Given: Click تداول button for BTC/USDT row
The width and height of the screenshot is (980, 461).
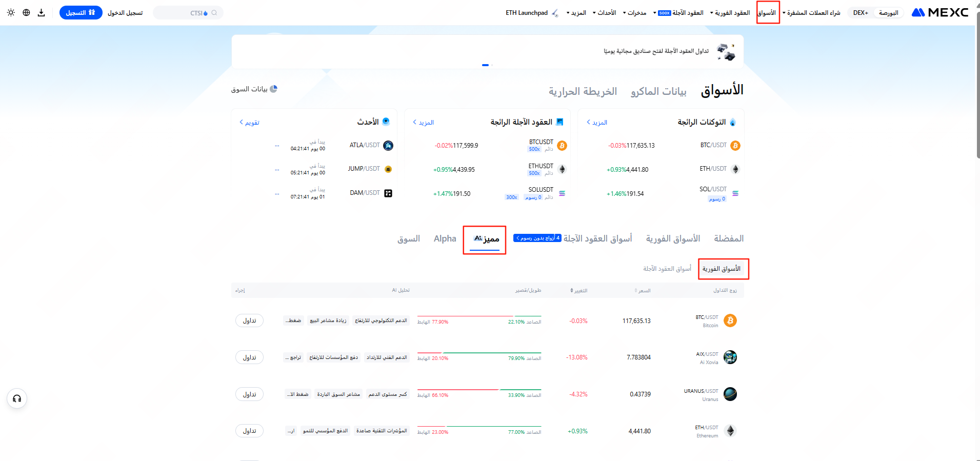Looking at the screenshot, I should (x=249, y=320).
